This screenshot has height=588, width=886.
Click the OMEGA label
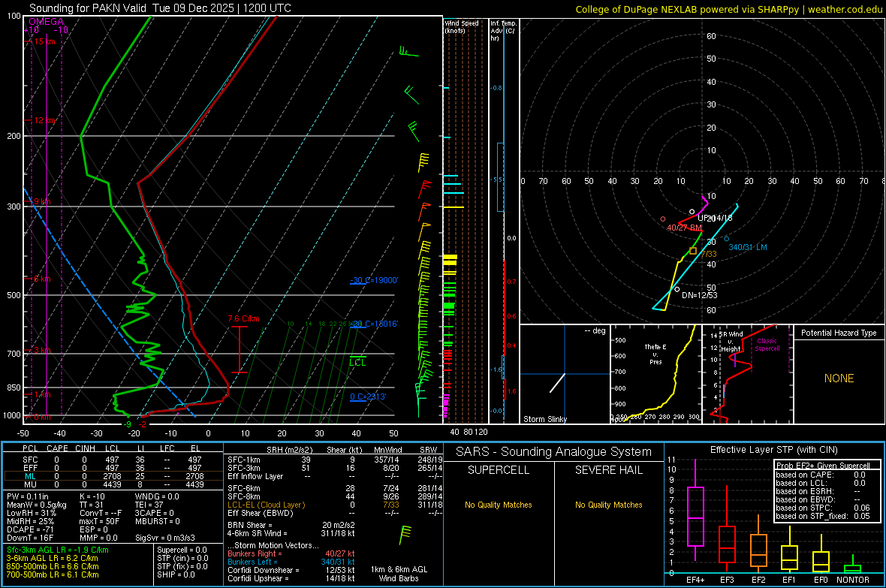pyautogui.click(x=46, y=22)
